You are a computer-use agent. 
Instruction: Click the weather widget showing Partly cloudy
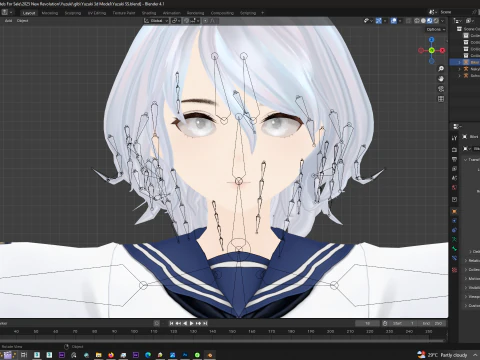[x=442, y=355]
